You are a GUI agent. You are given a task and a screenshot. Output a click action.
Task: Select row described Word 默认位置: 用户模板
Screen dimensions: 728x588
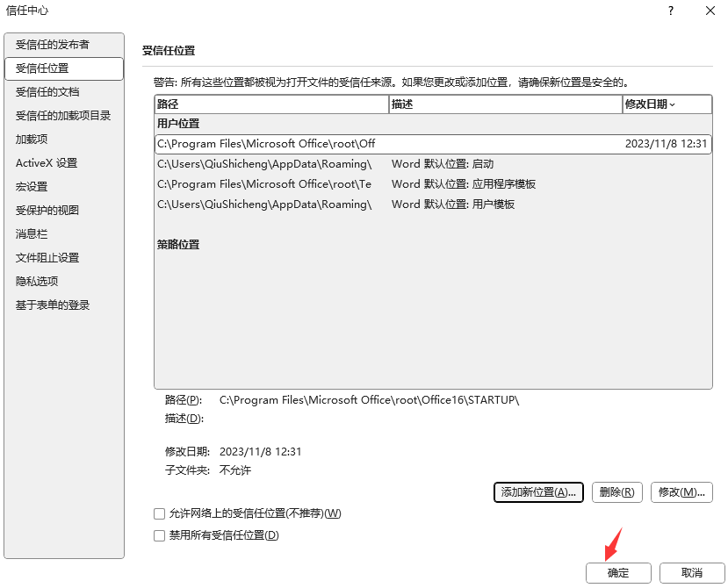click(x=433, y=204)
